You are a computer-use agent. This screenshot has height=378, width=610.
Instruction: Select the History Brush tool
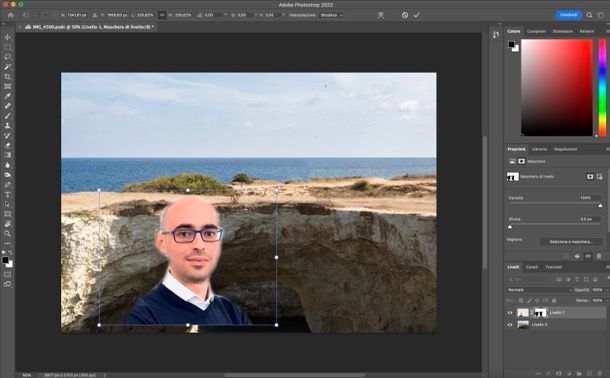pyautogui.click(x=7, y=135)
